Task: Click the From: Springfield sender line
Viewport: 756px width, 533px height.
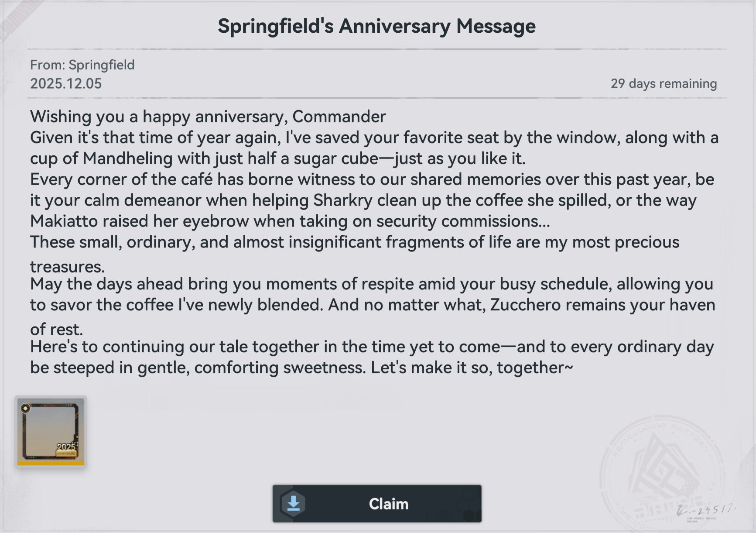Action: point(82,65)
